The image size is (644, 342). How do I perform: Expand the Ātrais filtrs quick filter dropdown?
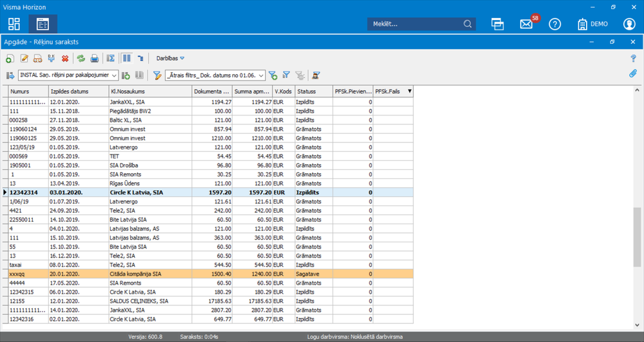pos(260,75)
